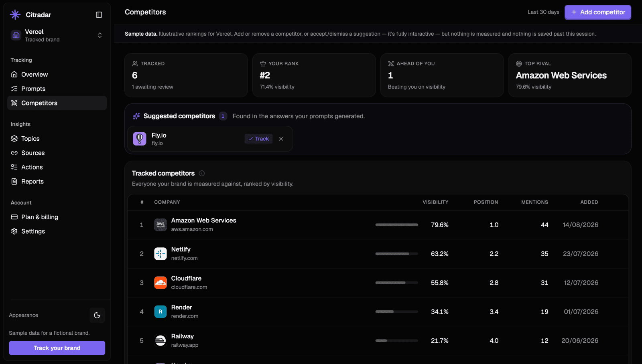Click the Position column header
This screenshot has height=364, width=642.
pos(486,202)
